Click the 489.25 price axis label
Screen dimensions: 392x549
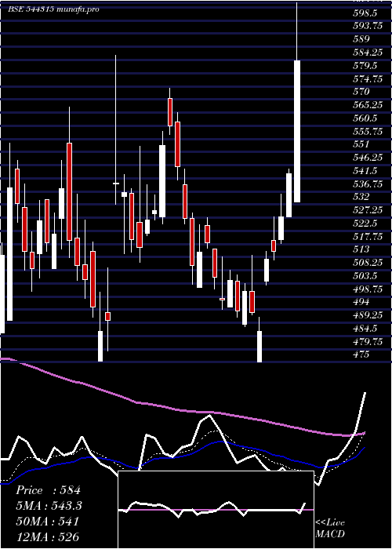[368, 314]
